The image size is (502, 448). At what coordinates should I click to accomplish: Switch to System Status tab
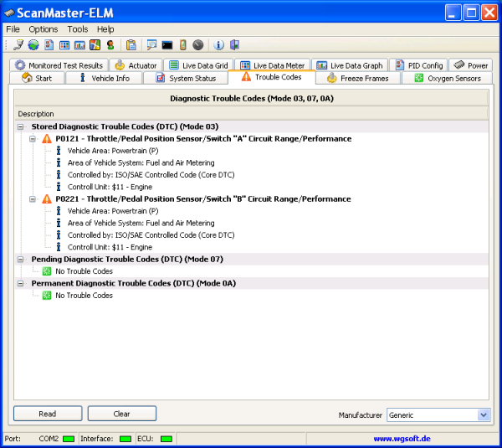click(x=186, y=78)
